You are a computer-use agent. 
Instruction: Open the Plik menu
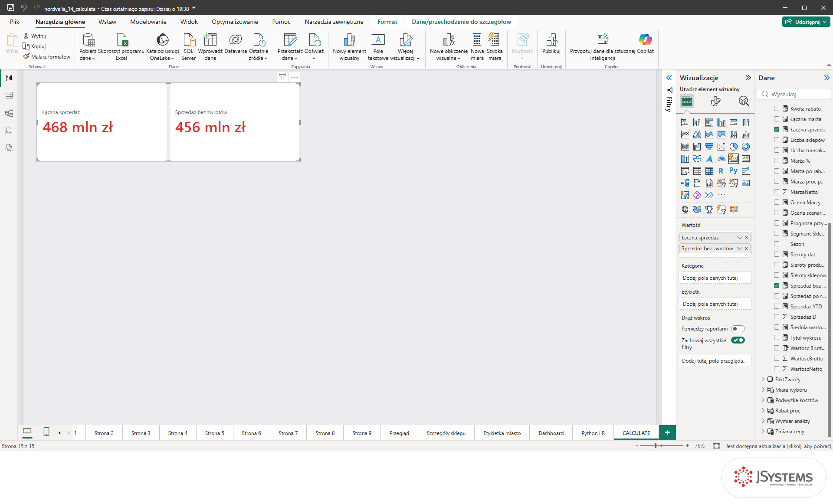point(15,22)
